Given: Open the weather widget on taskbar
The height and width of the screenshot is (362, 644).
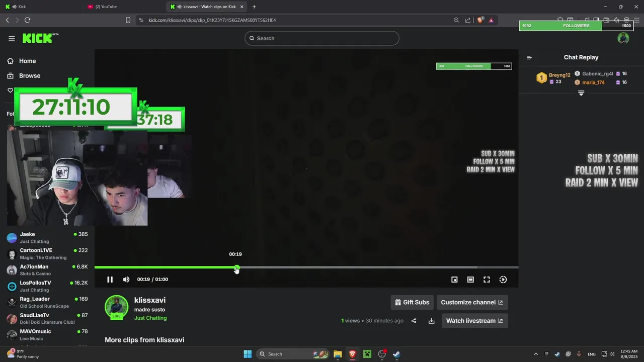Looking at the screenshot, I should click(x=23, y=354).
